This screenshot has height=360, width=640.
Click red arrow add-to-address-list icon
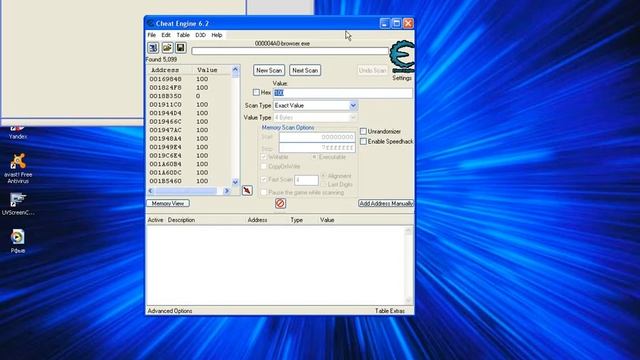[247, 191]
